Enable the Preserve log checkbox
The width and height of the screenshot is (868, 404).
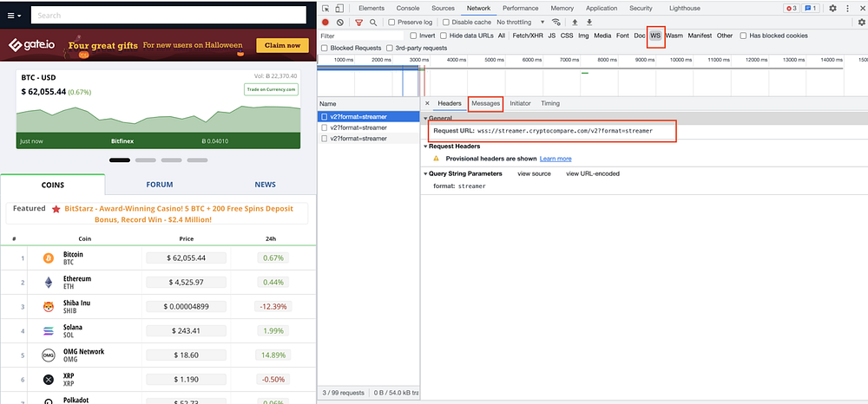tap(391, 22)
